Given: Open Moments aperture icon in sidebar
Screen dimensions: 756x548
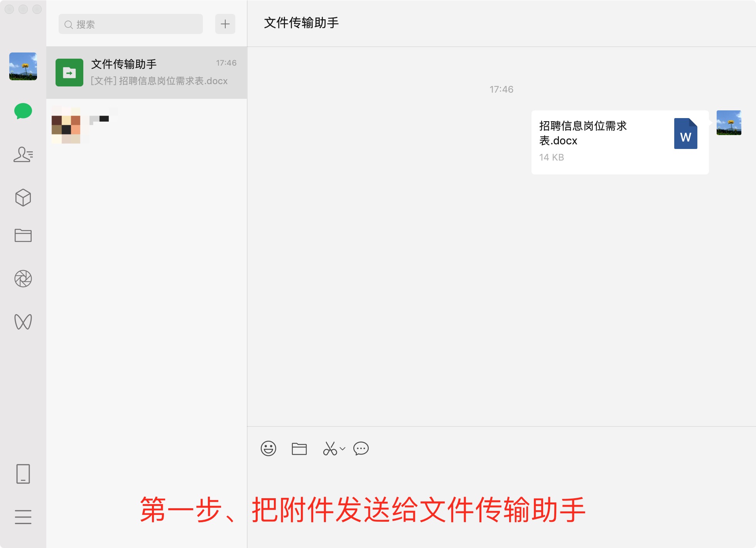Looking at the screenshot, I should click(x=23, y=279).
